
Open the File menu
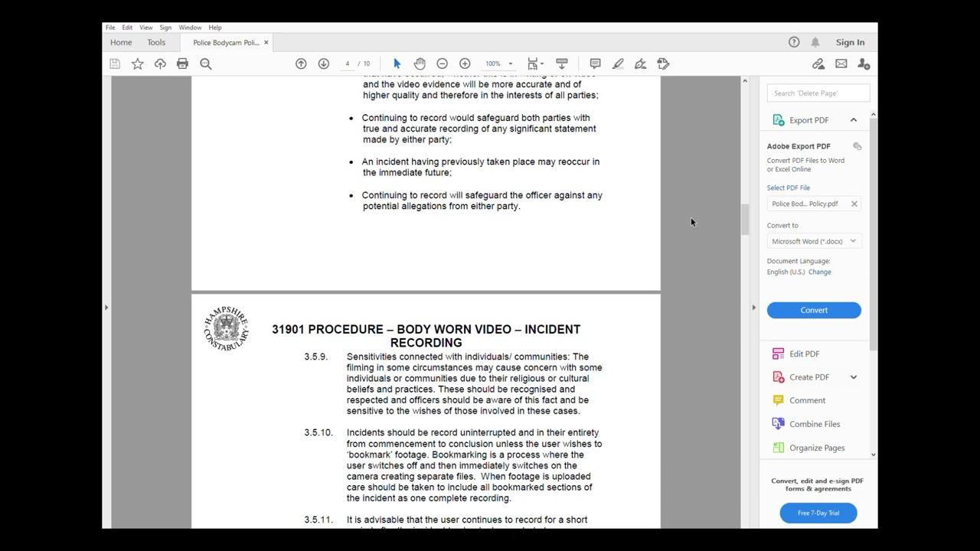coord(110,28)
